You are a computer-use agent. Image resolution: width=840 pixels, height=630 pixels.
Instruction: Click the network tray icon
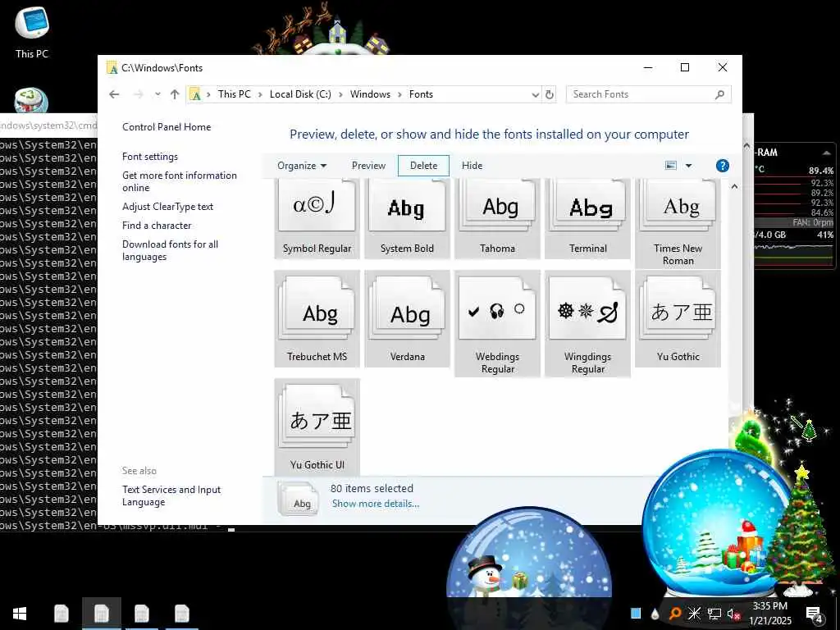pyautogui.click(x=714, y=614)
